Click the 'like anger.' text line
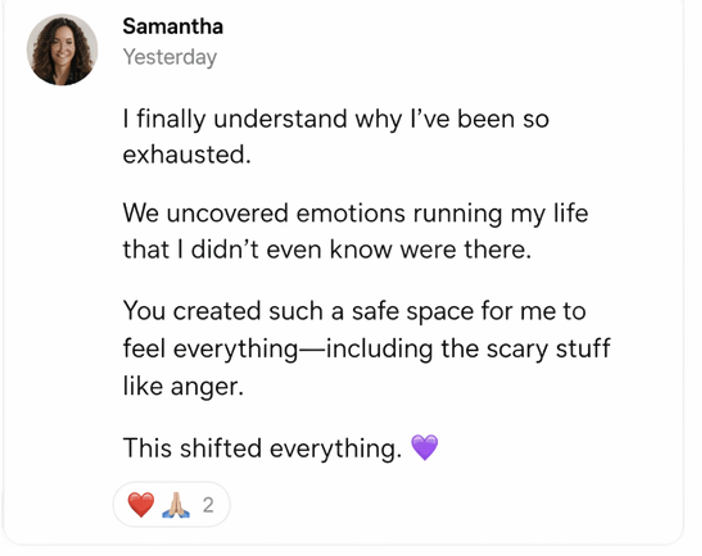 [x=184, y=386]
